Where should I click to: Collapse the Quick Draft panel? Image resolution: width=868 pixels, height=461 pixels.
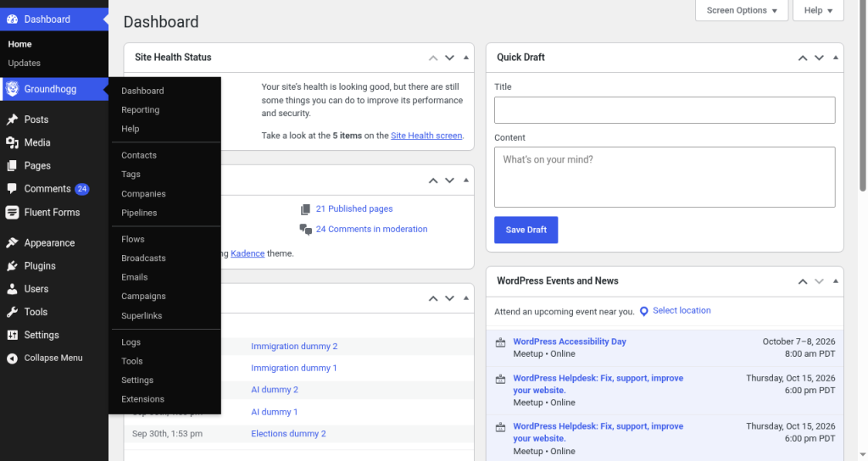tap(835, 58)
